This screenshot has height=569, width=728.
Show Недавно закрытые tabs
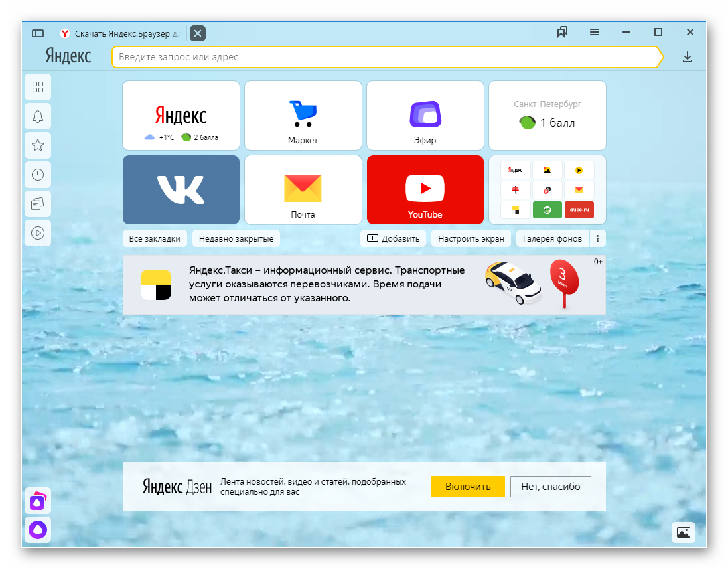coord(236,239)
